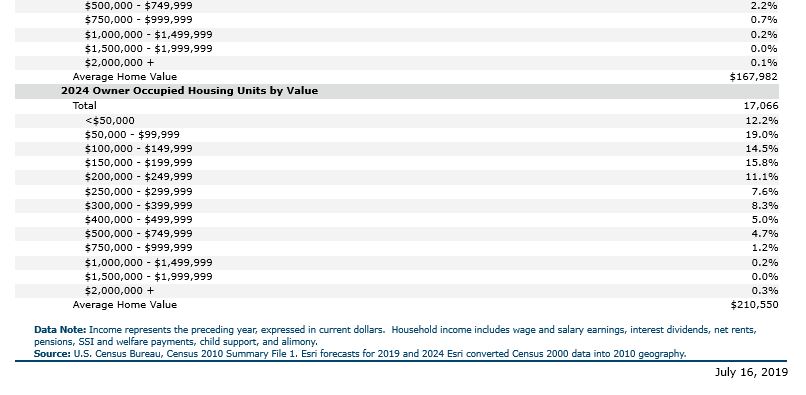This screenshot has width=806, height=395.
Task: Click the 2024 Owner Occupied Housing Units heading
Action: coord(190,91)
